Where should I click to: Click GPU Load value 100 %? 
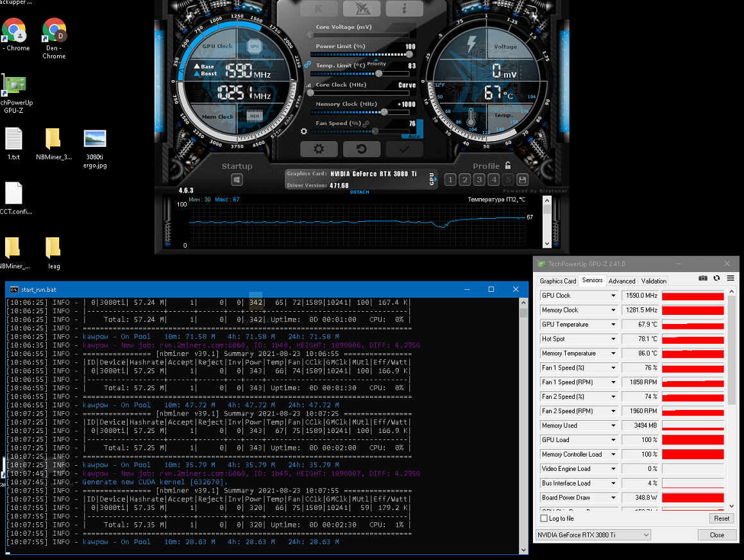[640, 440]
